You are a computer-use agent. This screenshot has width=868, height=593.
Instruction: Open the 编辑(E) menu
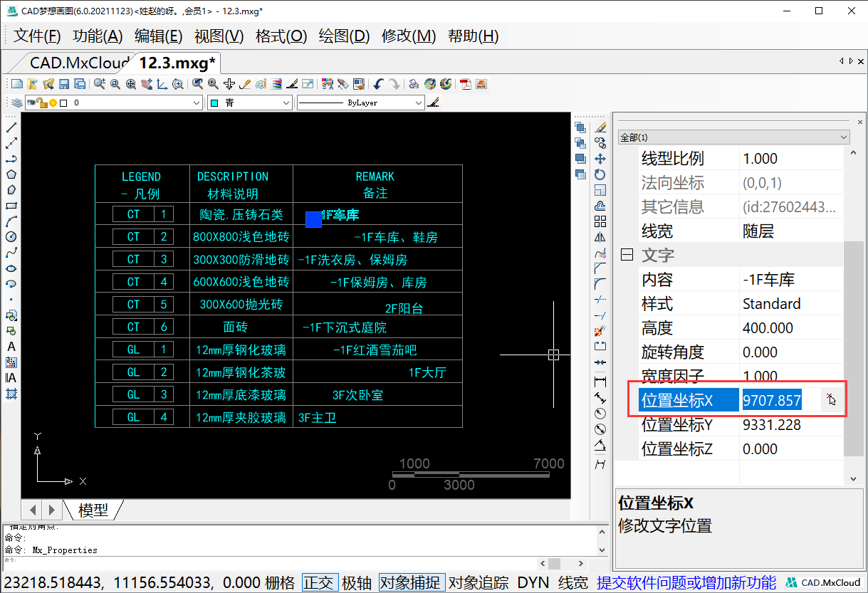click(x=159, y=36)
